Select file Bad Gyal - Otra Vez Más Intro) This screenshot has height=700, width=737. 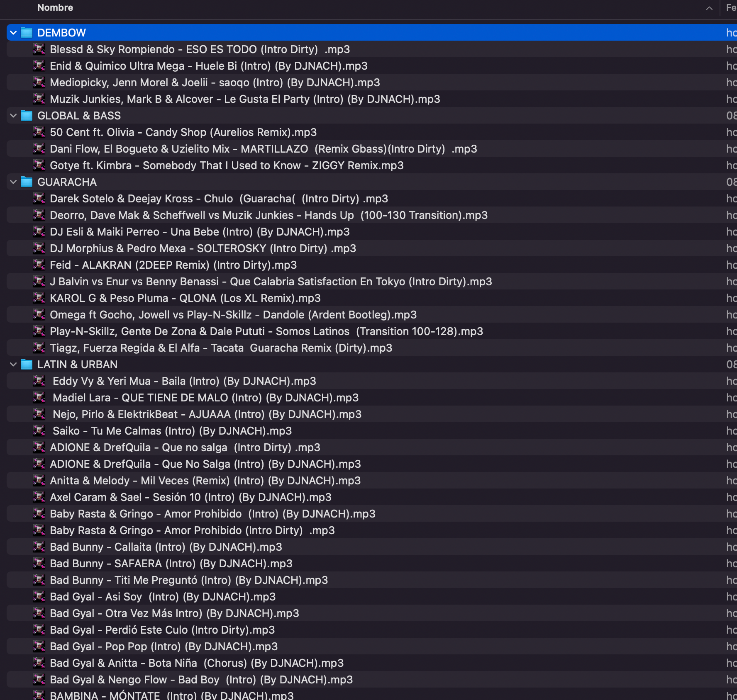pos(174,613)
